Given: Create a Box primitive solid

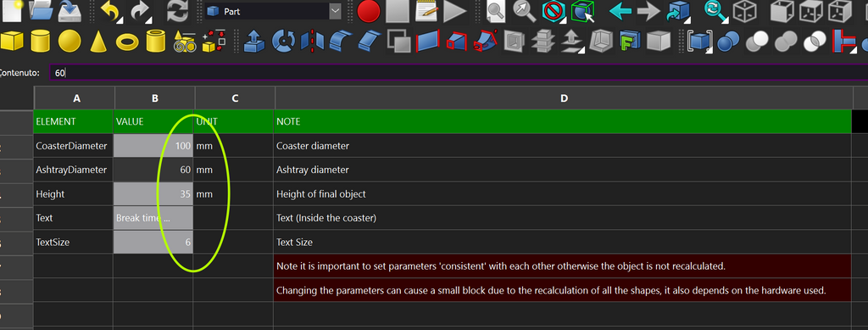Looking at the screenshot, I should (11, 41).
